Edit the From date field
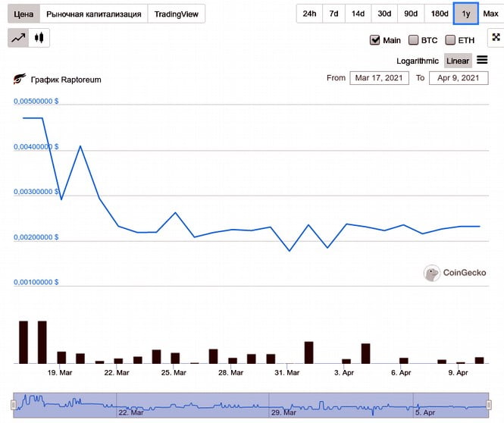This screenshot has width=504, height=423. 379,78
